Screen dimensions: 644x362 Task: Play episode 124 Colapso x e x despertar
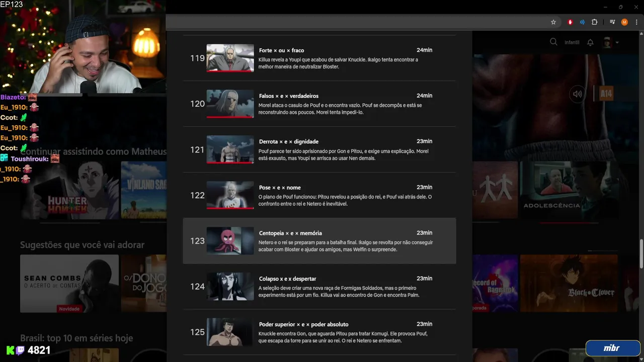click(319, 287)
